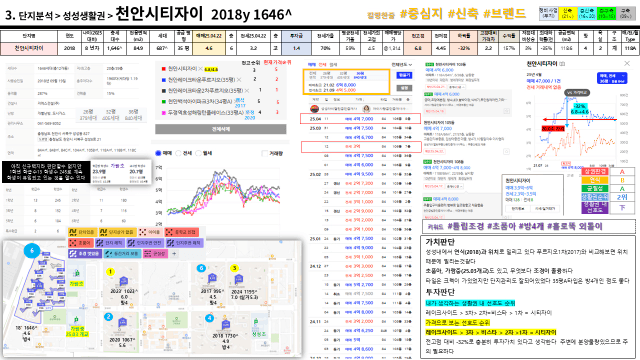
Task: Toggle the purple 단지 쾌적 filter chip
Action: pyautogui.click(x=109, y=243)
